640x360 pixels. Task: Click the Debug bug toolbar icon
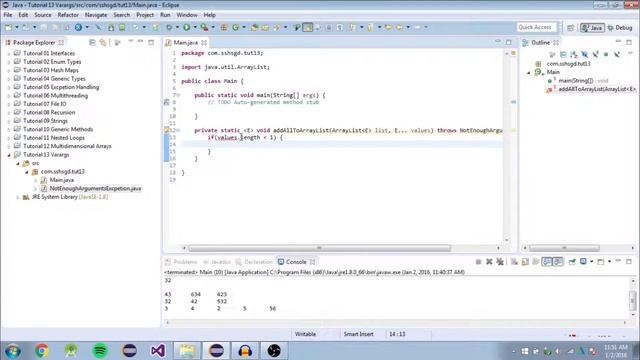point(169,27)
